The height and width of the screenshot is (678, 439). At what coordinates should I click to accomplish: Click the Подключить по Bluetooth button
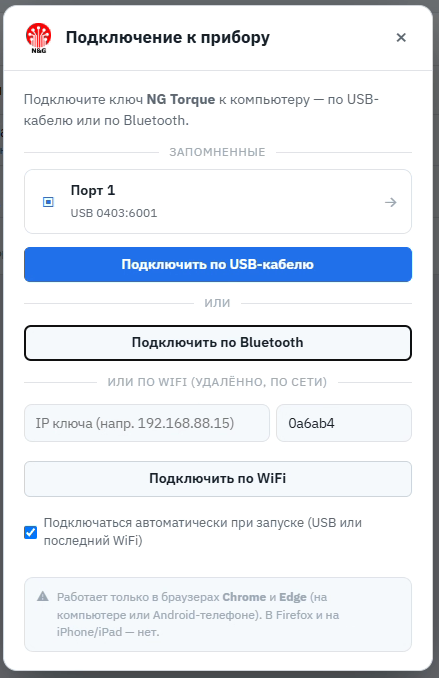pyautogui.click(x=218, y=342)
